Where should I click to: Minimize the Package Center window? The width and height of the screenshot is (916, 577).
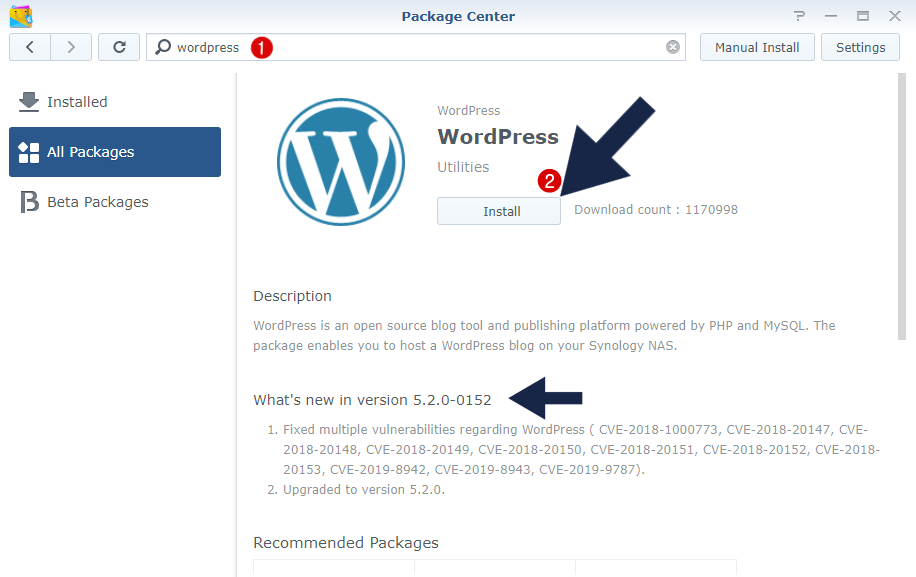click(x=831, y=16)
